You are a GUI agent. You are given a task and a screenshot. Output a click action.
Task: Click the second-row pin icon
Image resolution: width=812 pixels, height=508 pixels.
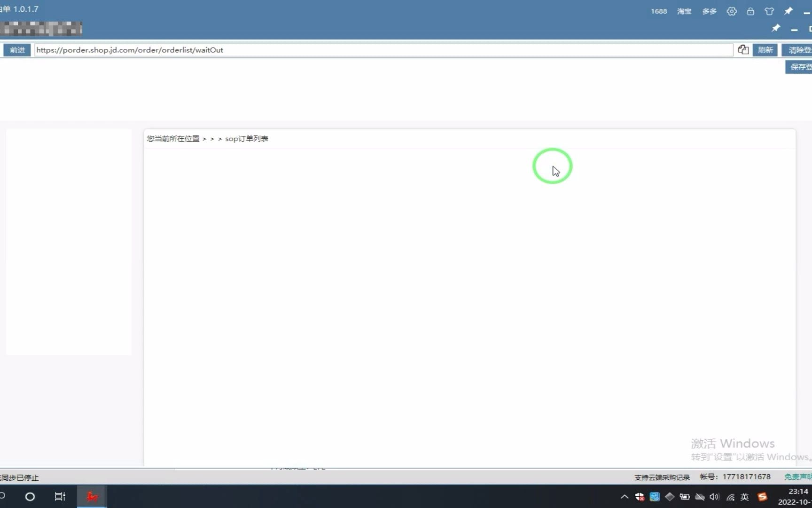pos(776,28)
